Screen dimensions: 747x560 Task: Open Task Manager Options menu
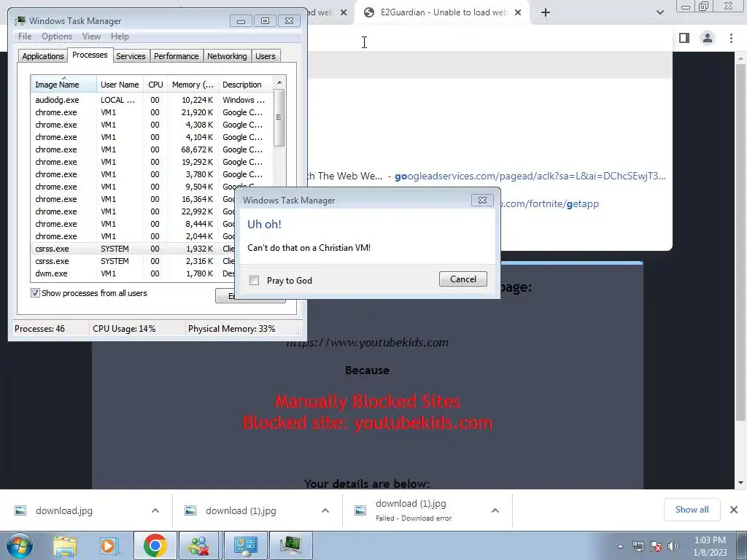(x=57, y=36)
